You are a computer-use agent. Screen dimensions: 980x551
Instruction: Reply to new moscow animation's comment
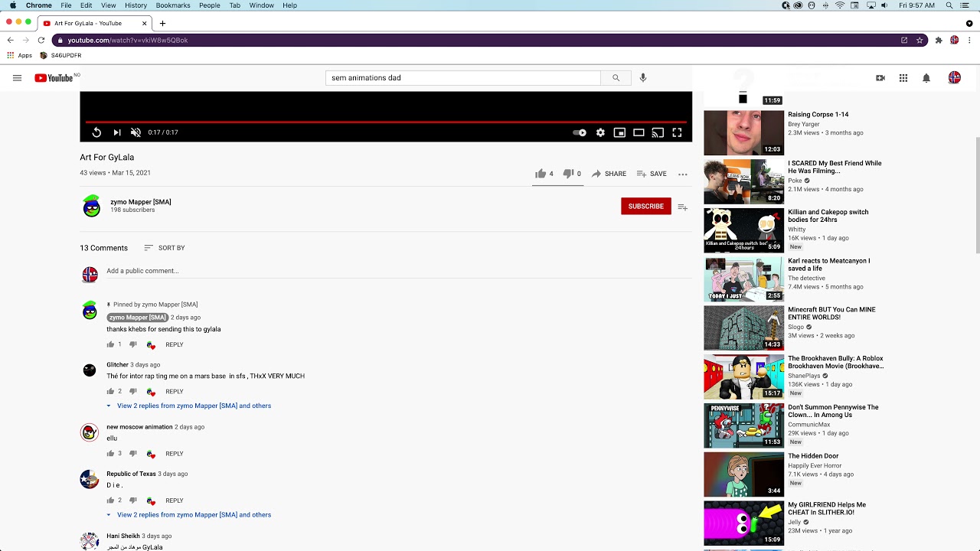(175, 454)
